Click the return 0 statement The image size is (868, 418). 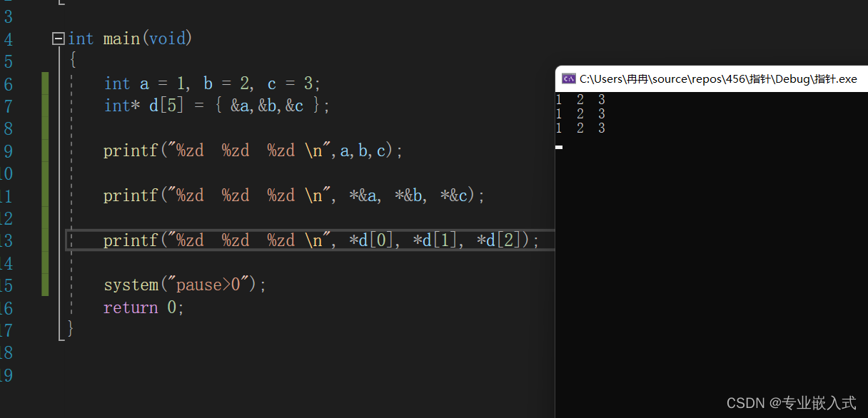click(144, 307)
